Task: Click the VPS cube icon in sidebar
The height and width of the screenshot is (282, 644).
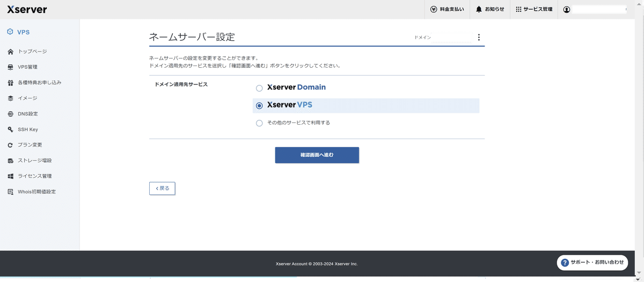Action: [x=10, y=32]
